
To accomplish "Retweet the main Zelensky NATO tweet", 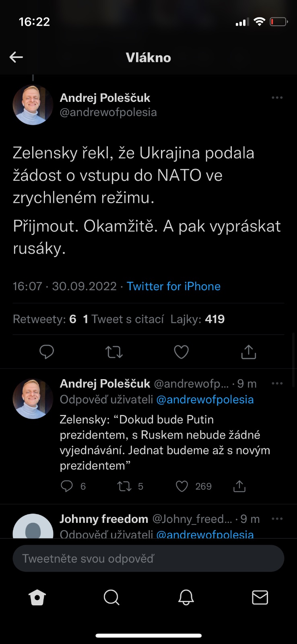I will point(114,352).
